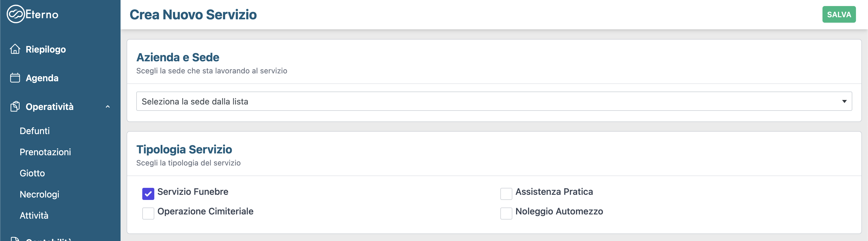
Task: Select Giotto in the sidebar
Action: pos(32,173)
